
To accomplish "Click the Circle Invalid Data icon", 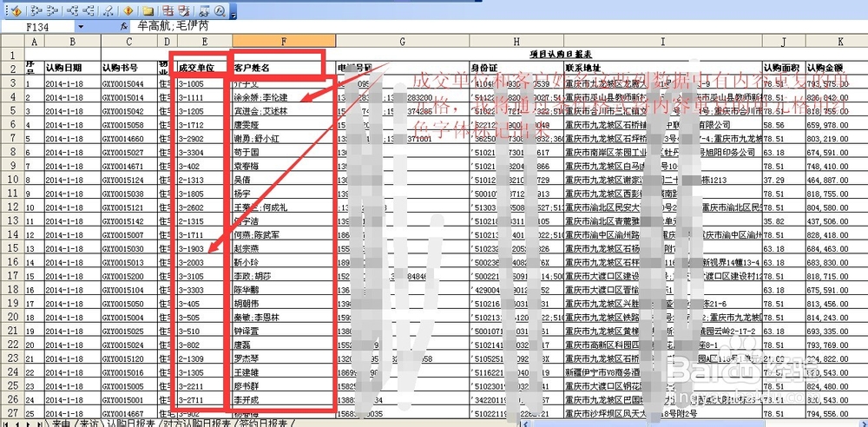I will point(168,11).
